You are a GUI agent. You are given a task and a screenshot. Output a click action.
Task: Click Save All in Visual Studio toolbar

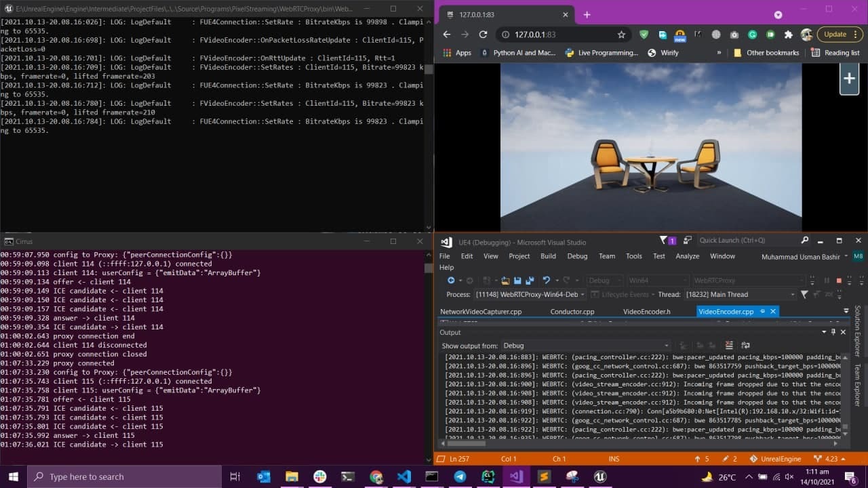point(529,281)
